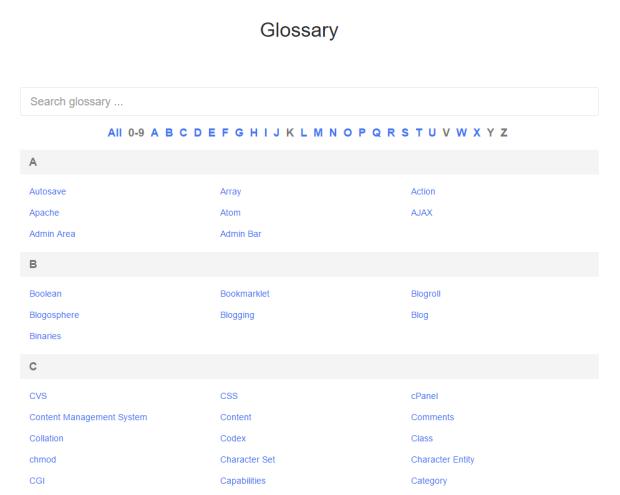Open the Bookmarklet definition
The image size is (620, 495).
click(245, 294)
